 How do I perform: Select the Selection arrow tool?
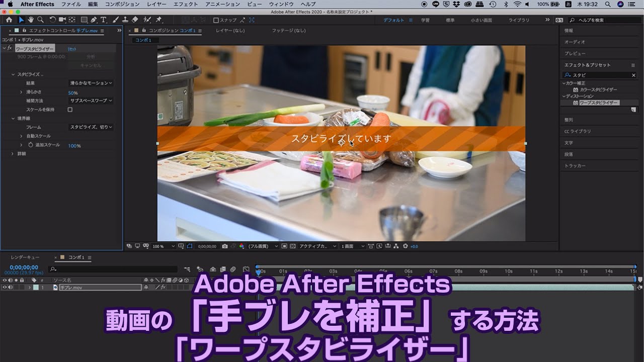click(x=21, y=20)
